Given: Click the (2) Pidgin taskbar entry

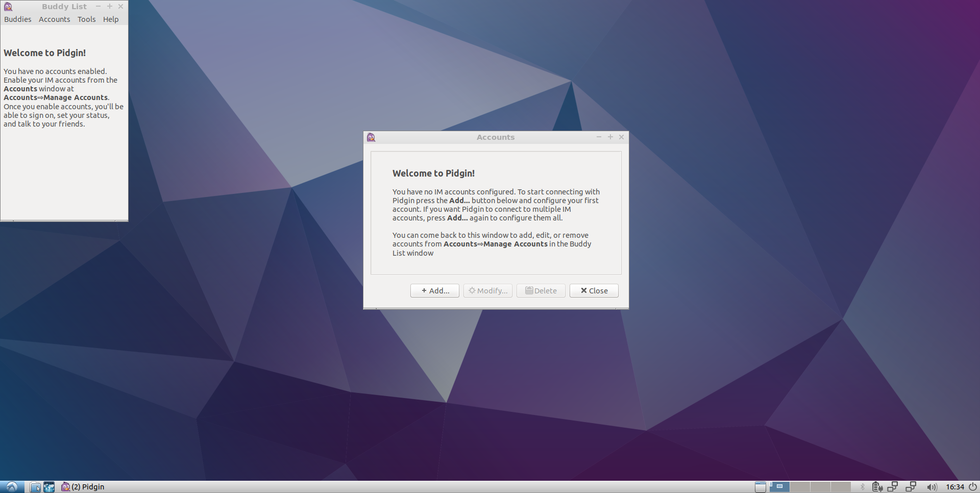Looking at the screenshot, I should (x=83, y=487).
